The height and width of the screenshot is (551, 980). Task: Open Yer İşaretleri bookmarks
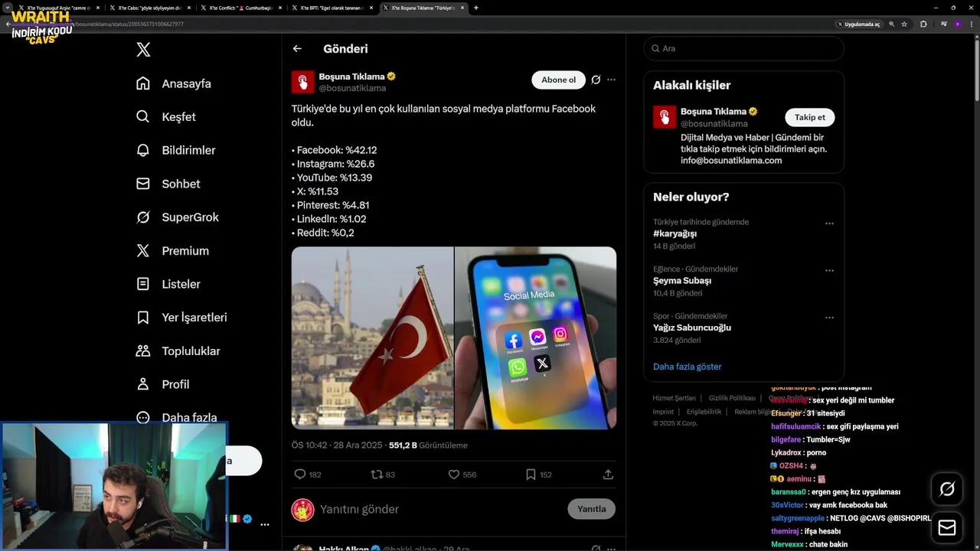pyautogui.click(x=181, y=318)
